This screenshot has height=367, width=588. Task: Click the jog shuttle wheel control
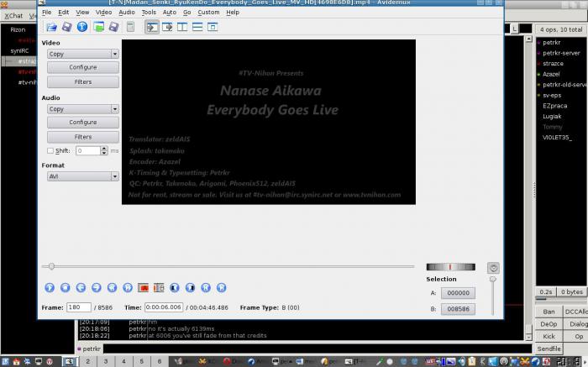tap(450, 267)
